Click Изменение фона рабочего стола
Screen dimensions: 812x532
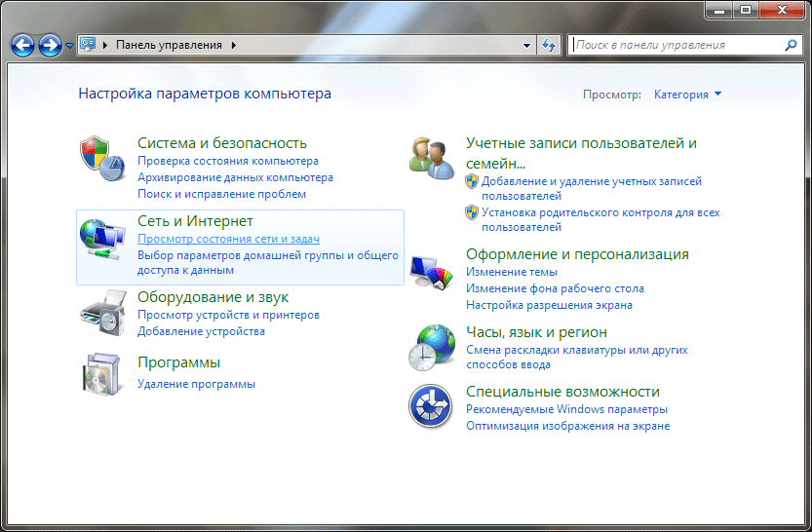[556, 288]
